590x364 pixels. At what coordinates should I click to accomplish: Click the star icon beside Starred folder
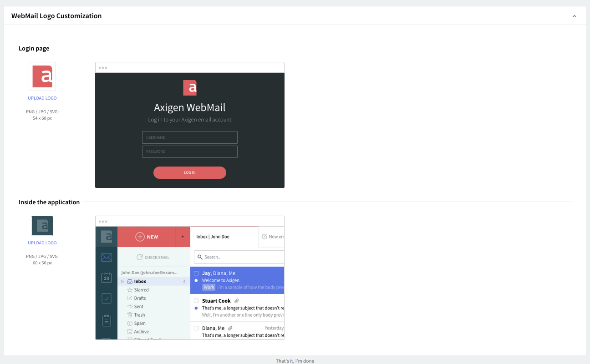(130, 290)
